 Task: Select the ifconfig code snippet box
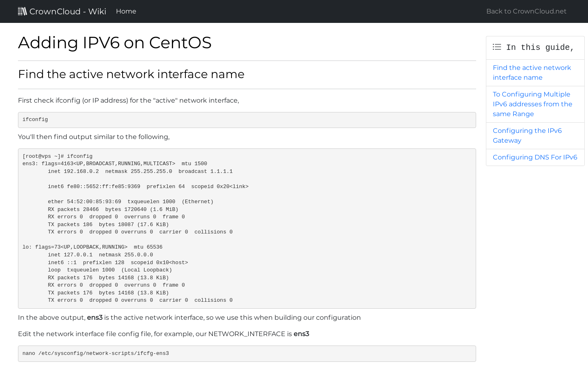pyautogui.click(x=247, y=120)
